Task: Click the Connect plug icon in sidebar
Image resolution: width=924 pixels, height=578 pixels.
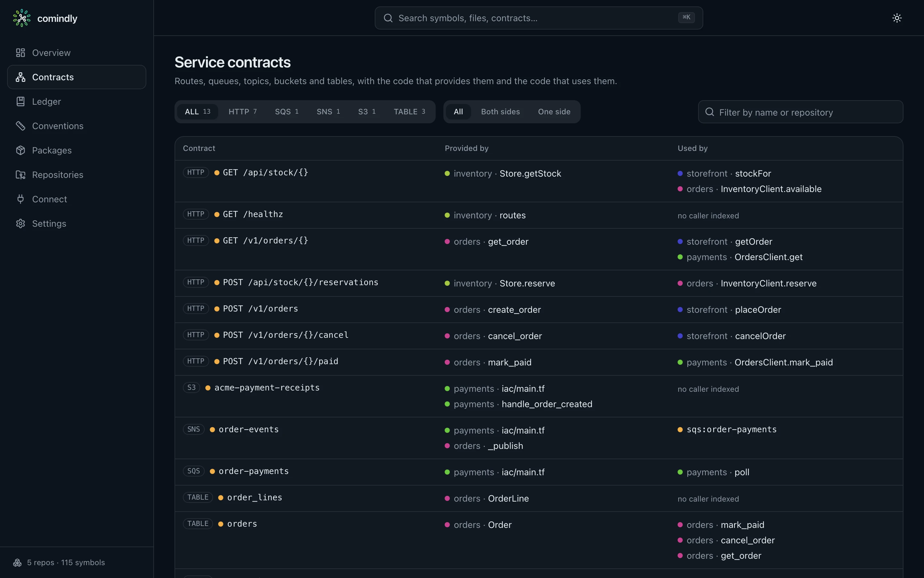Action: click(21, 199)
